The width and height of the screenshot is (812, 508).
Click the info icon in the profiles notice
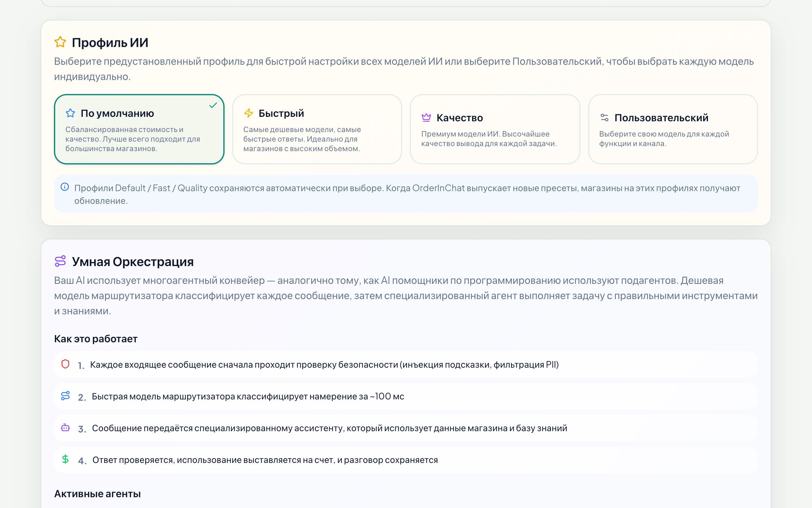point(65,187)
